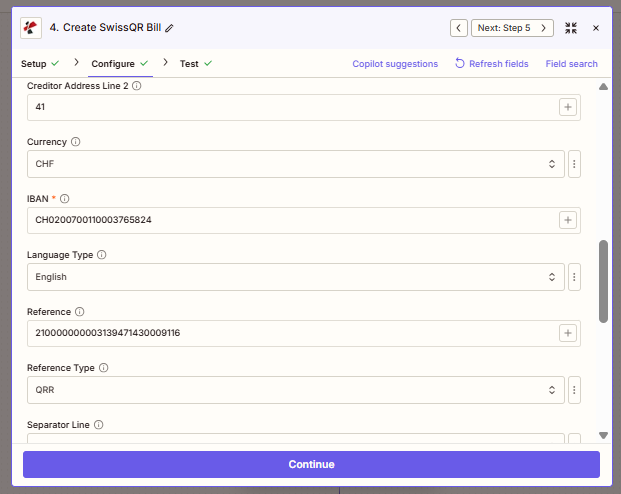Show info tooltip for Reference Type

coord(104,368)
